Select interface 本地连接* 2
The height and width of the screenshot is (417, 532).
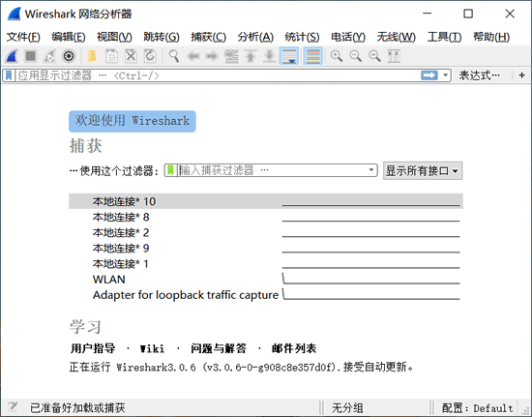point(266,232)
